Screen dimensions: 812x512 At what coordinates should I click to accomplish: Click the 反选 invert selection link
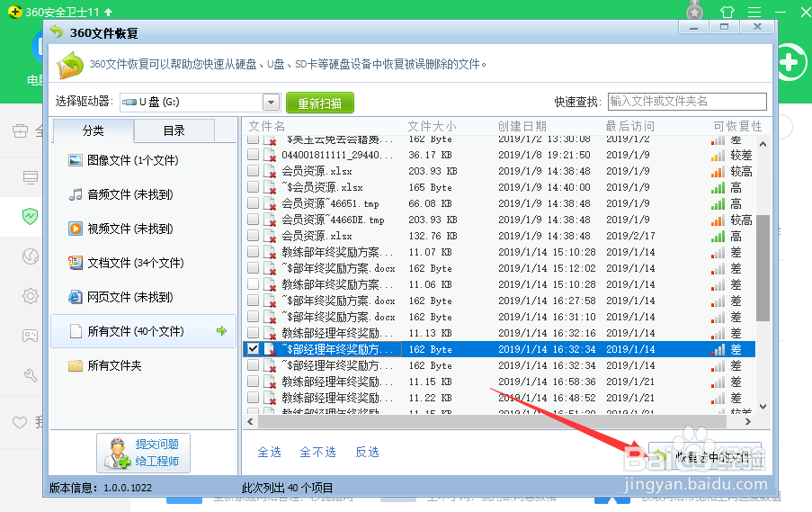coord(367,452)
